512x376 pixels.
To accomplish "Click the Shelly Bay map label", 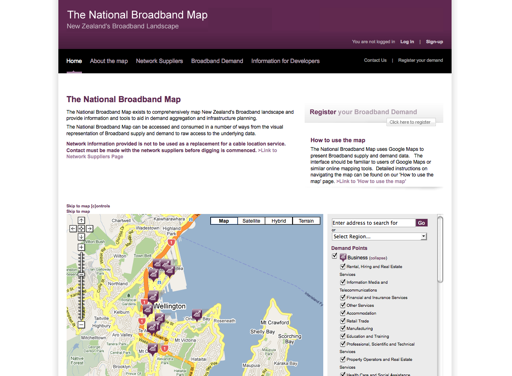I will 263,332.
